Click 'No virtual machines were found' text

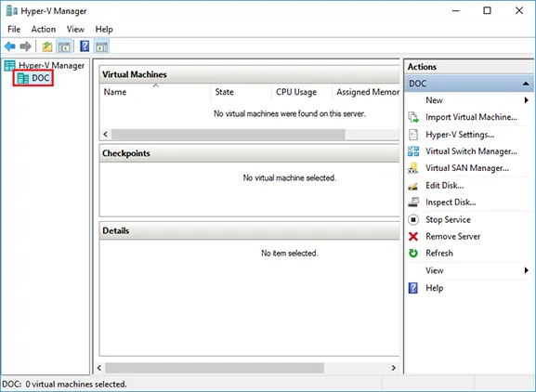(x=290, y=114)
